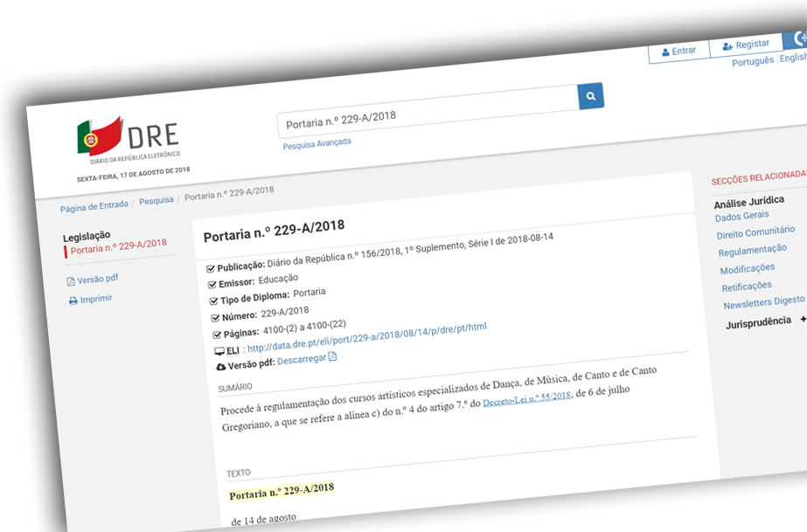Click the Versão pdf document icon in sidebar

[70, 280]
